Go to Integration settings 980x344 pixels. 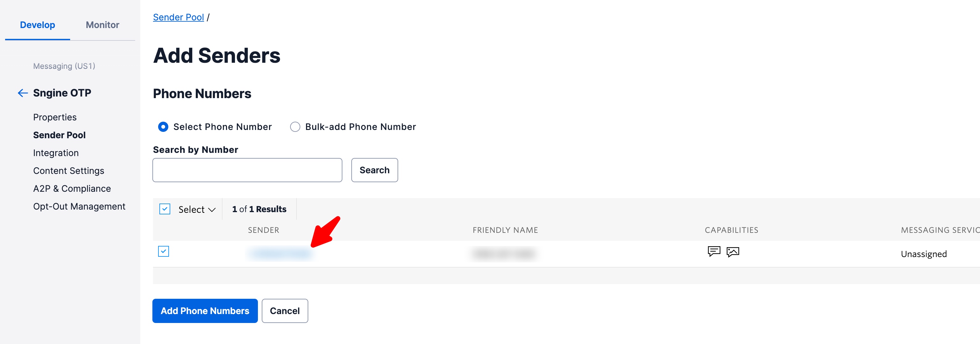click(x=56, y=153)
